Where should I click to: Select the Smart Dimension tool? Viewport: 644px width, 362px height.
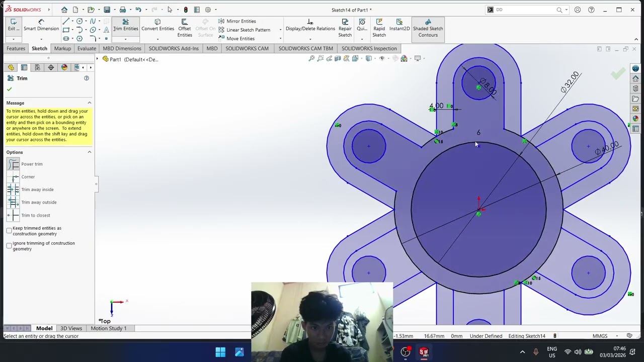pyautogui.click(x=41, y=25)
